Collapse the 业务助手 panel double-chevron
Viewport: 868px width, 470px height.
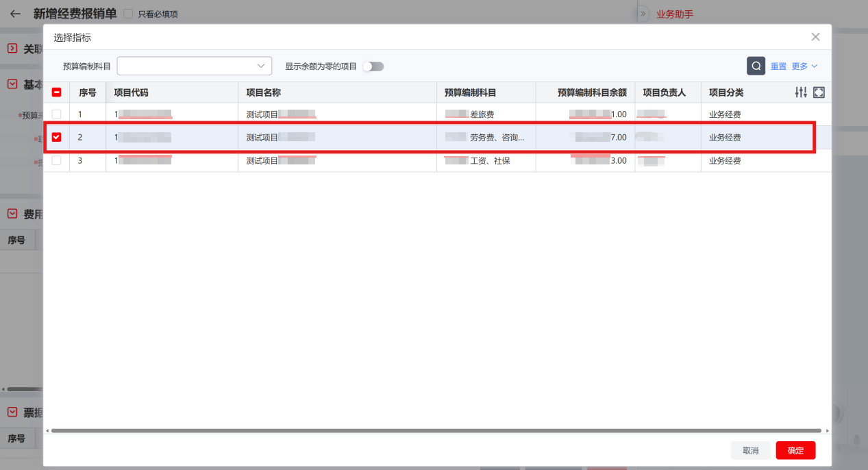pos(643,14)
